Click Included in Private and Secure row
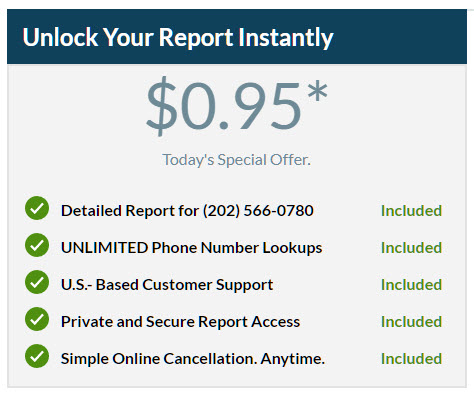Image resolution: width=474 pixels, height=395 pixels. pyautogui.click(x=411, y=322)
